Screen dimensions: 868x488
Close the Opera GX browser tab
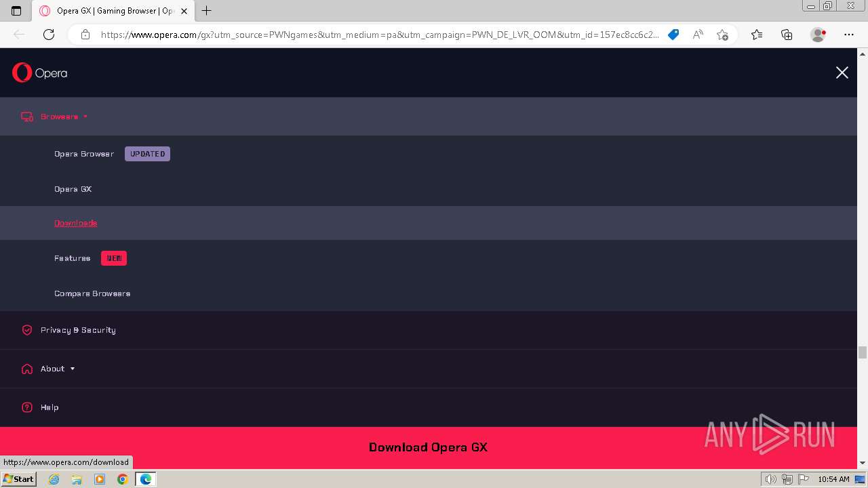click(184, 11)
